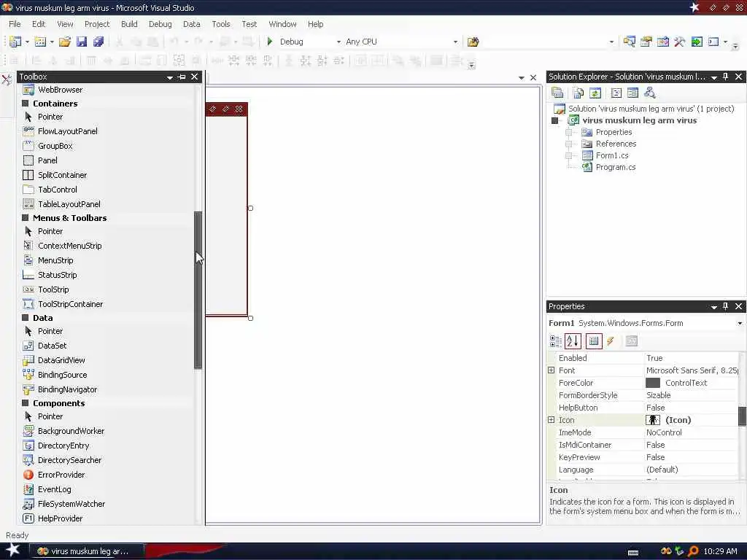Click View Class Diagram icon in Solution Explorer
This screenshot has height=560, width=747.
point(650,93)
